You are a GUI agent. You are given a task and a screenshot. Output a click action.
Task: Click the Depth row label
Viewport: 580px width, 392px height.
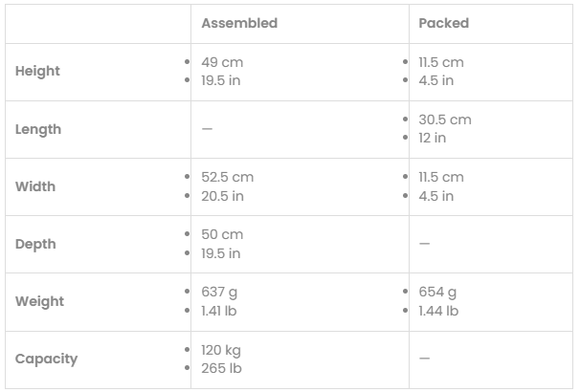[35, 244]
